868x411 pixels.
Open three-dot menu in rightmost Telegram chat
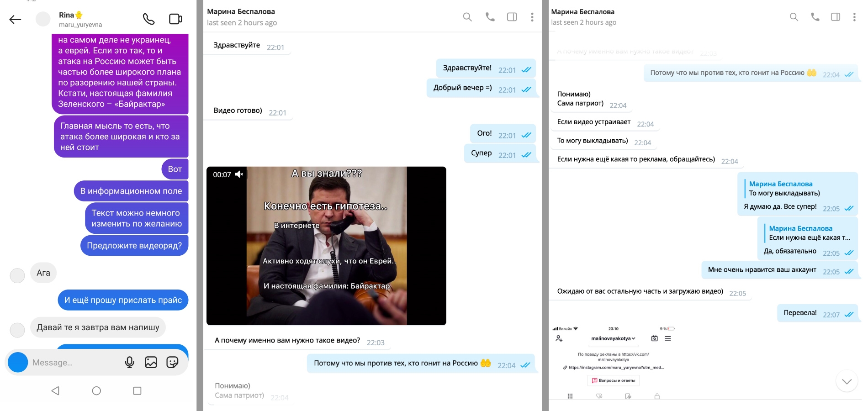click(854, 17)
